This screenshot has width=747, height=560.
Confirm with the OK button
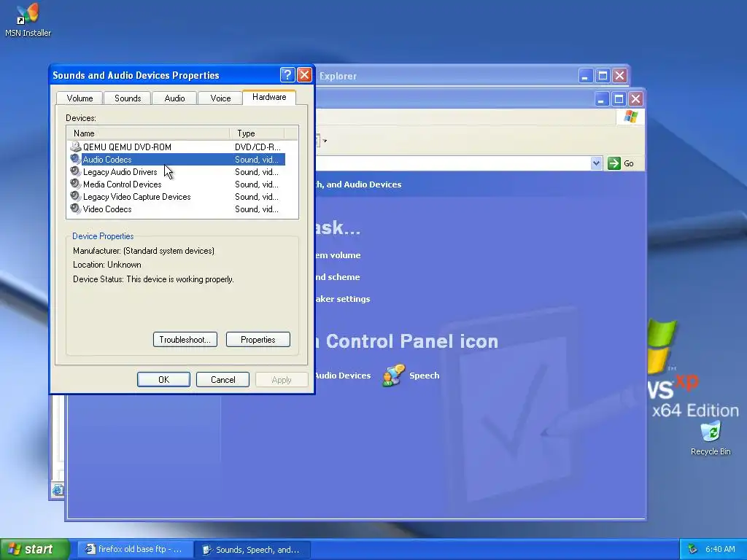pyautogui.click(x=163, y=379)
